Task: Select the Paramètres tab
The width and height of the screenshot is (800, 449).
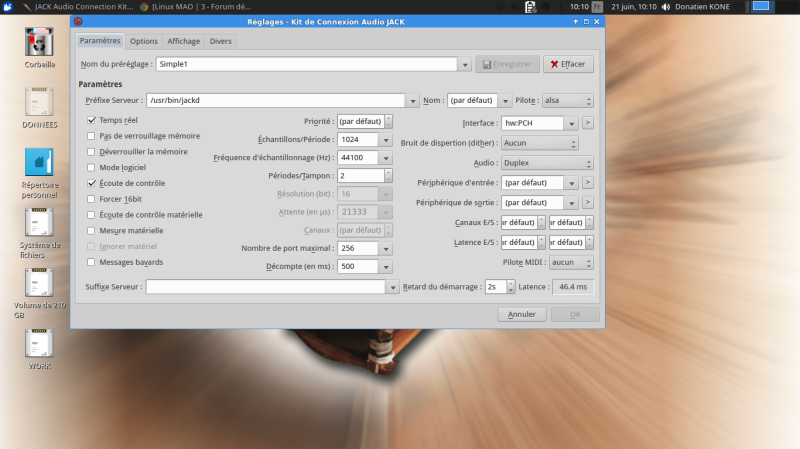Action: coord(100,40)
